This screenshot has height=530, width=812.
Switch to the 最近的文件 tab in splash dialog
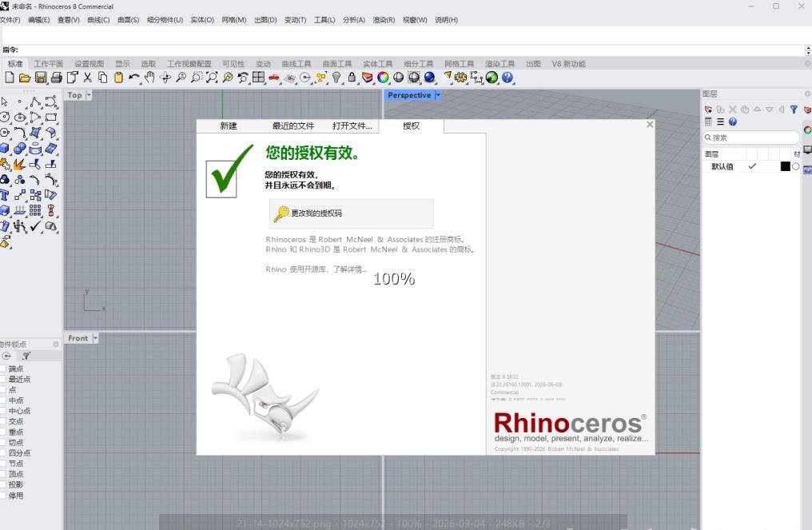[x=293, y=126]
